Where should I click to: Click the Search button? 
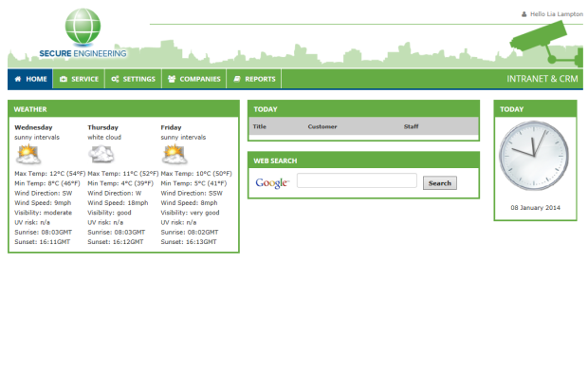[x=439, y=183]
